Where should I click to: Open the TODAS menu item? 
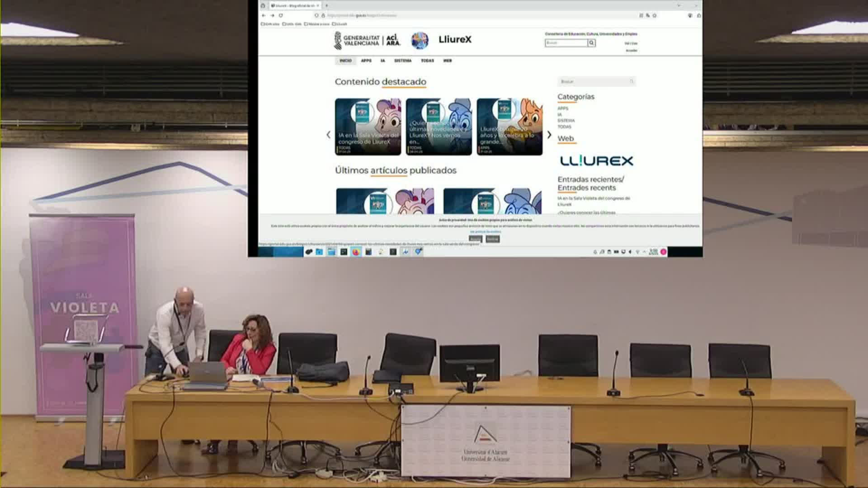pos(427,61)
